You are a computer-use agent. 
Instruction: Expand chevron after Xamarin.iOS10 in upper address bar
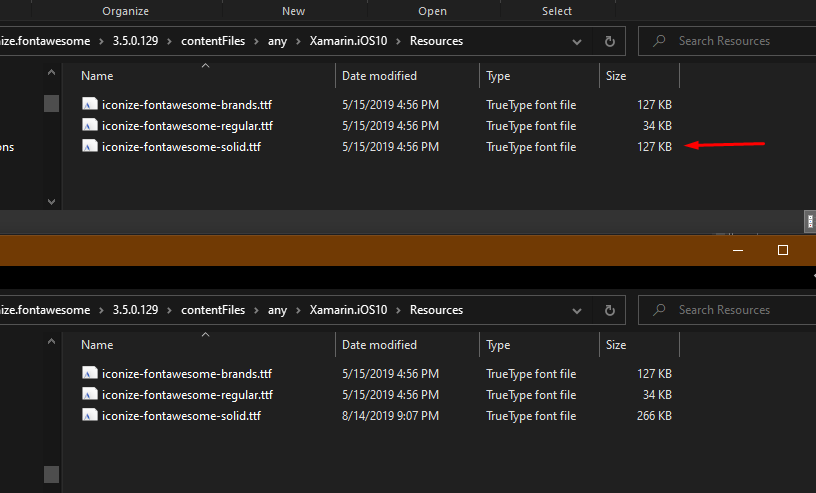tap(398, 42)
